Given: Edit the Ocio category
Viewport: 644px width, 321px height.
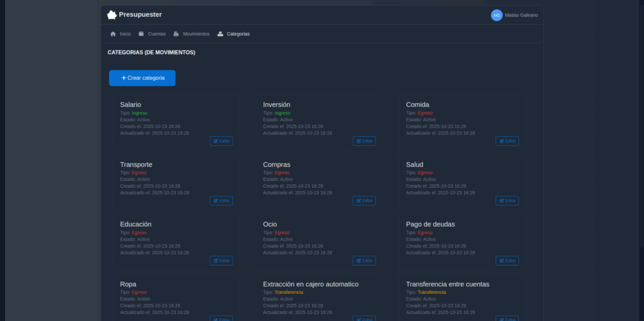Looking at the screenshot, I should tap(364, 261).
